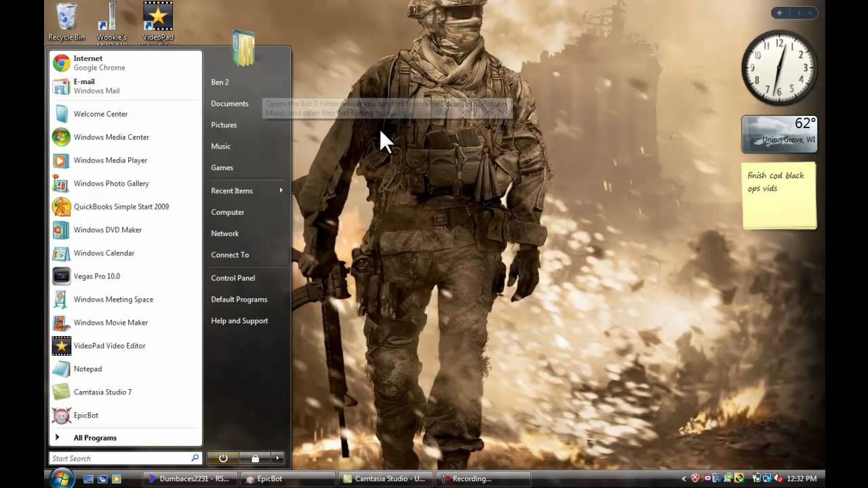Click the search magnifier in Start Search

click(195, 458)
